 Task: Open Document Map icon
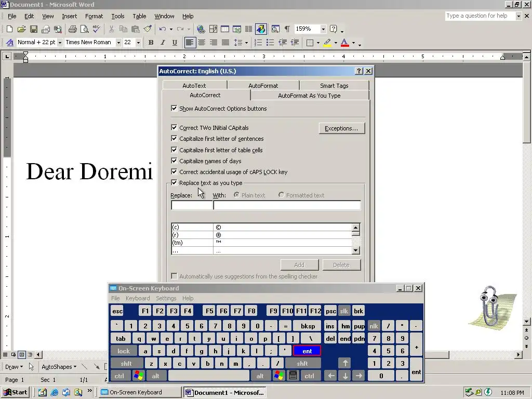275,29
